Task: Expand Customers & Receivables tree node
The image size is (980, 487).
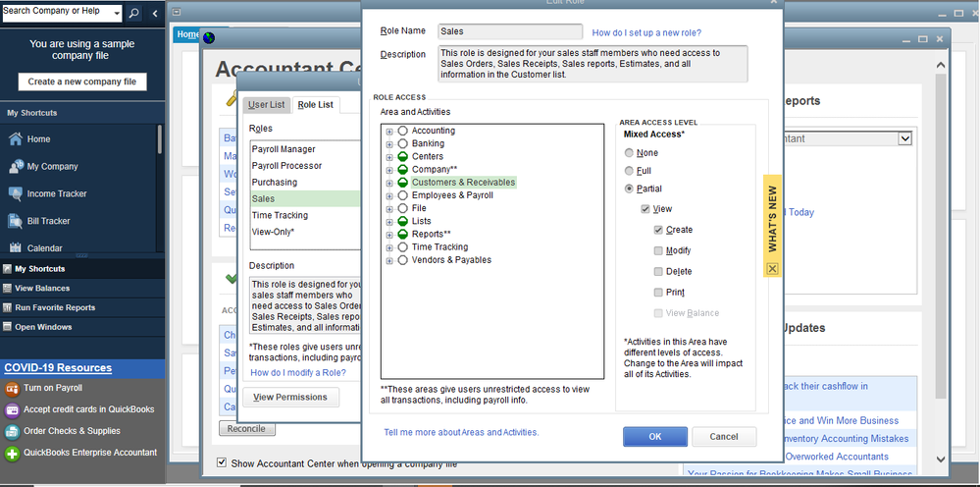Action: [x=389, y=184]
